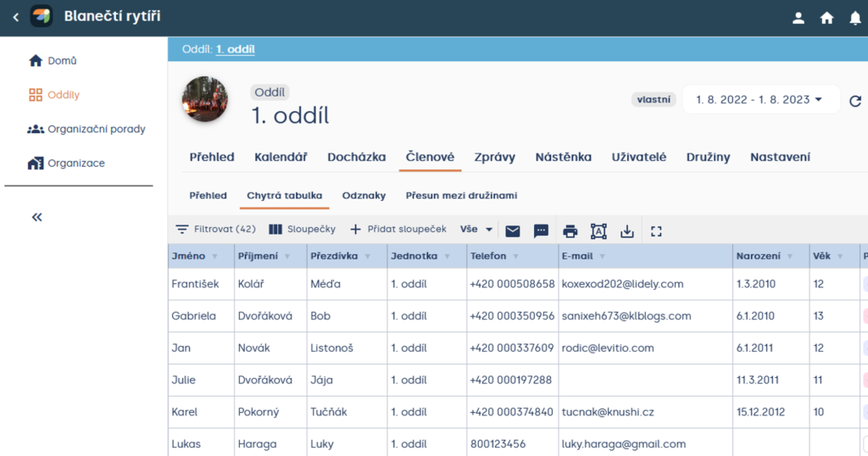The height and width of the screenshot is (456, 868).
Task: Open the Příjmení column filter arrow
Action: [287, 257]
